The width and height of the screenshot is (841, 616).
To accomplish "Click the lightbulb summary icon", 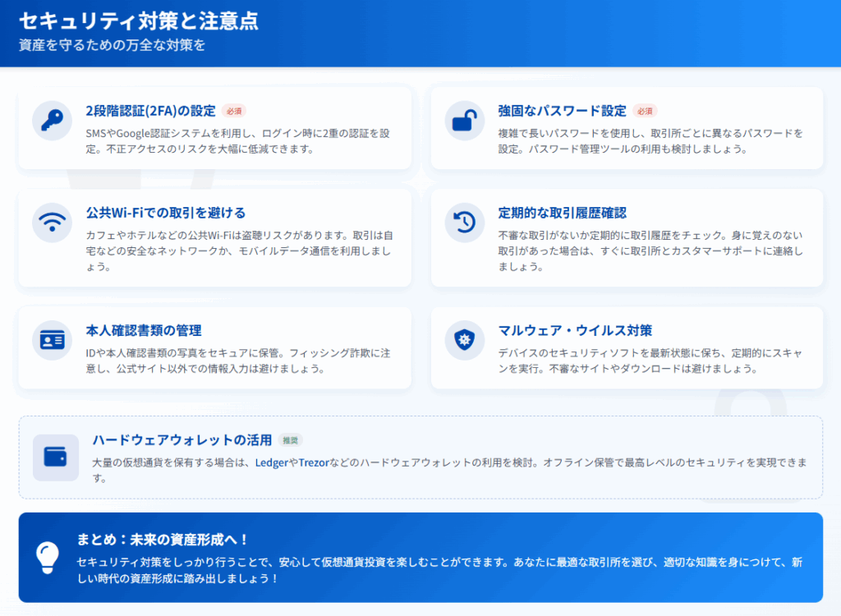I will (x=48, y=558).
